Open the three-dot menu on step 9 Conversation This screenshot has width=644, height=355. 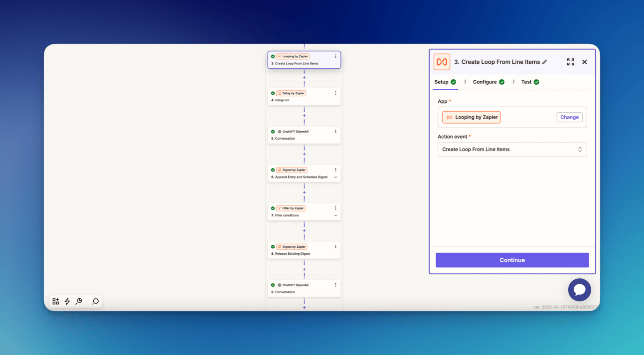coord(335,285)
